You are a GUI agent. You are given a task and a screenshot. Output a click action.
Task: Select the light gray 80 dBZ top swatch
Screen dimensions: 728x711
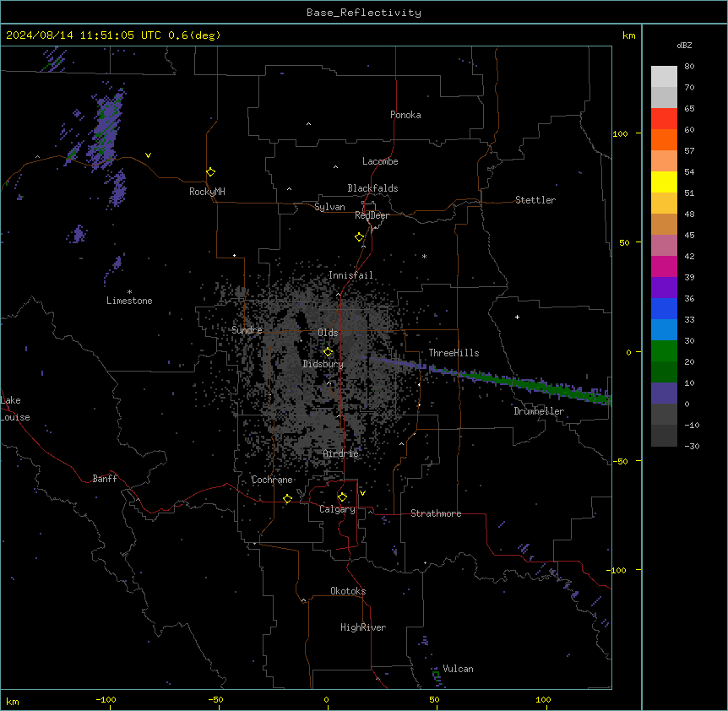664,77
